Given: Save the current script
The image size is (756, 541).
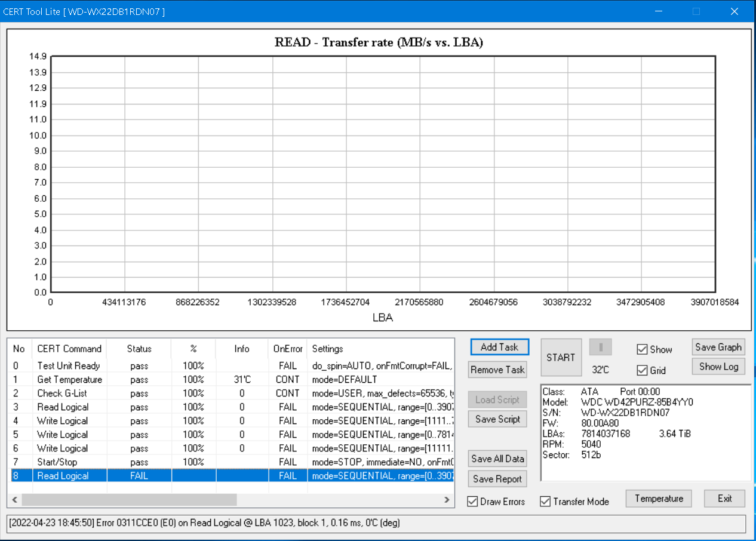Looking at the screenshot, I should pyautogui.click(x=497, y=419).
